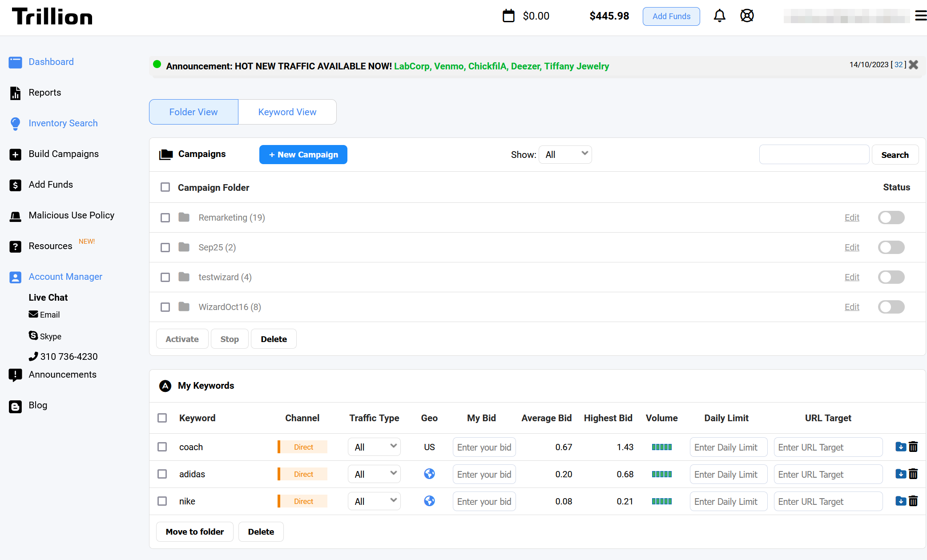The width and height of the screenshot is (927, 560).
Task: Click volume bar indicator for nike
Action: click(x=661, y=501)
